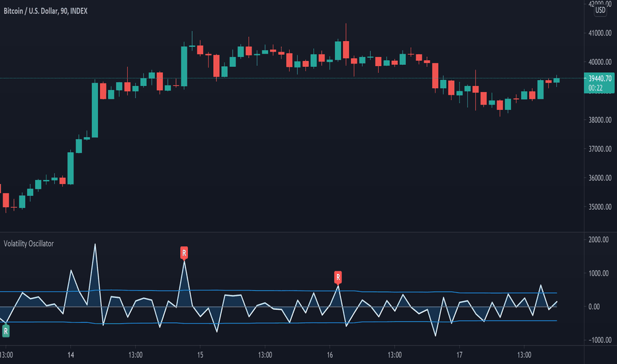Click the 38000.00 price axis label
The height and width of the screenshot is (364, 617).
click(x=600, y=120)
